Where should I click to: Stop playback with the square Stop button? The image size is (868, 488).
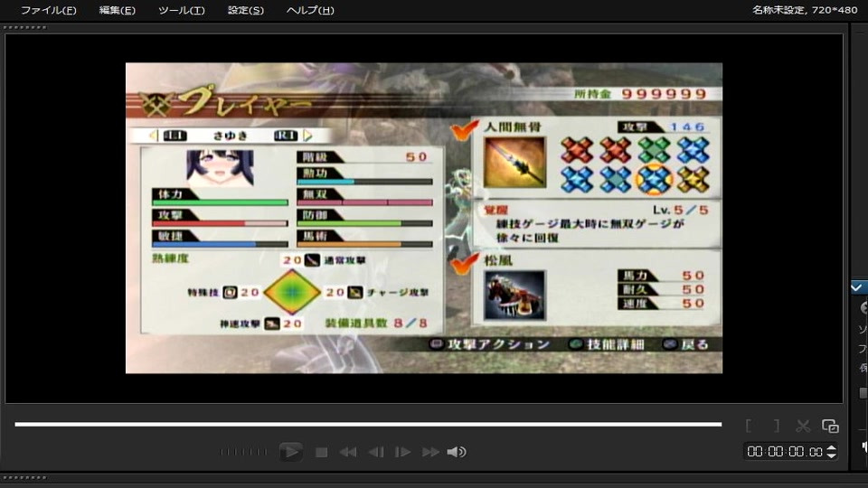321,452
